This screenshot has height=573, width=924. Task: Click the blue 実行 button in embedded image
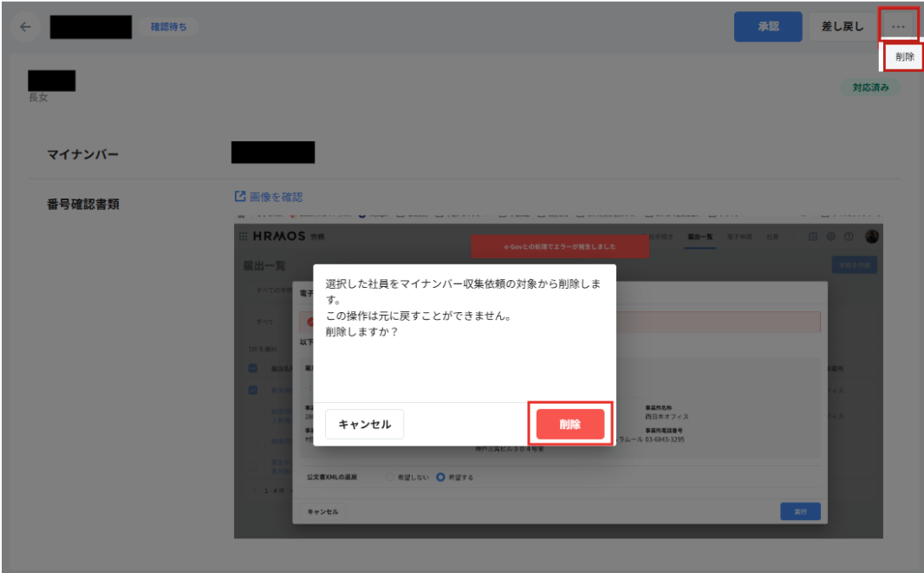[x=799, y=511]
